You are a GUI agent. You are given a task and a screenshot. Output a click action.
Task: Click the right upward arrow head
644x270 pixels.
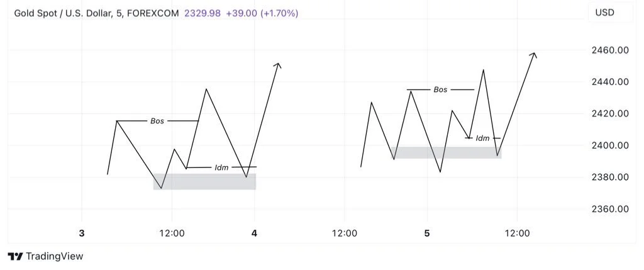coord(533,55)
